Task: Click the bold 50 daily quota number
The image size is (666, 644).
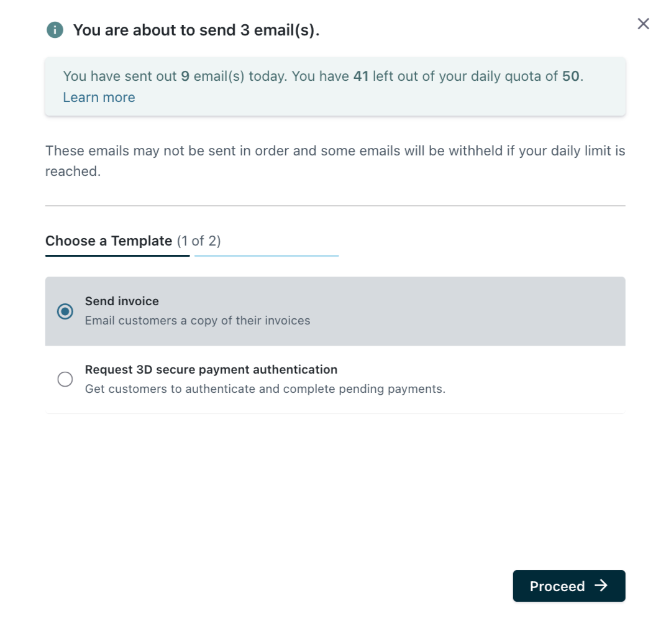Action: [570, 77]
